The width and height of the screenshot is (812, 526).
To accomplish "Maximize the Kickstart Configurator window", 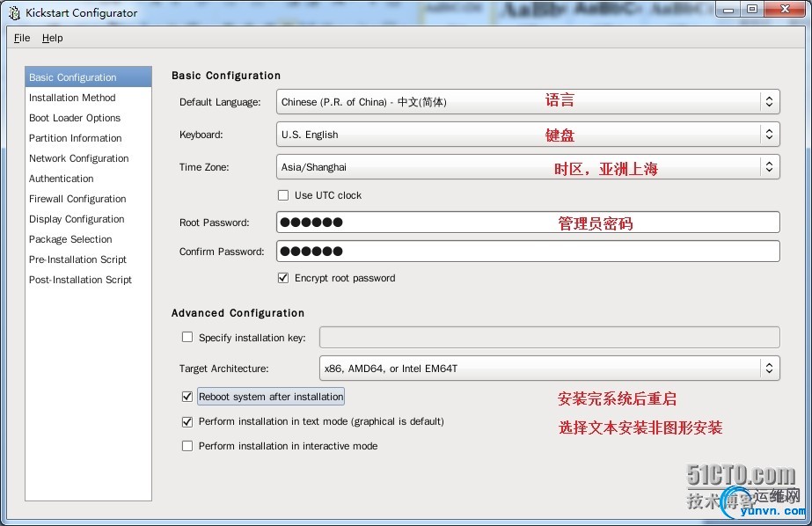I will click(752, 10).
